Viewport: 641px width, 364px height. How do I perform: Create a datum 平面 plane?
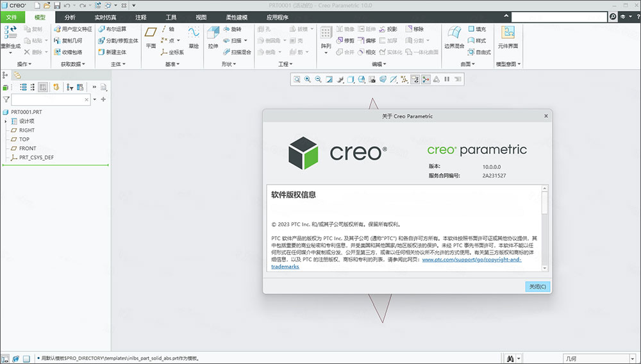tap(151, 38)
